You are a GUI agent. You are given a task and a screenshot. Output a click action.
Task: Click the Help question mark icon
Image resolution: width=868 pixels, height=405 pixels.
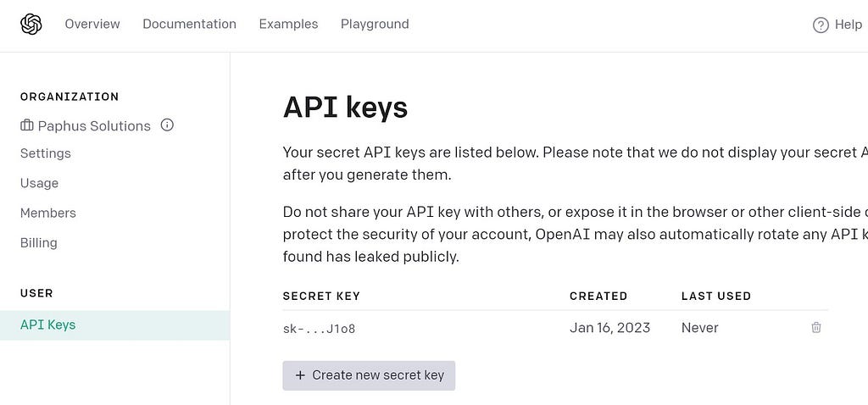(821, 25)
